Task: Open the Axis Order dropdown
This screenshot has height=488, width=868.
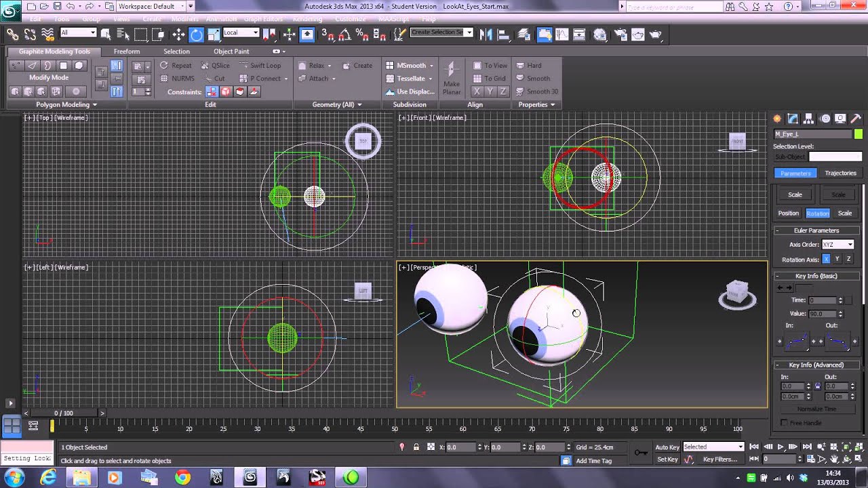Action: [x=837, y=245]
